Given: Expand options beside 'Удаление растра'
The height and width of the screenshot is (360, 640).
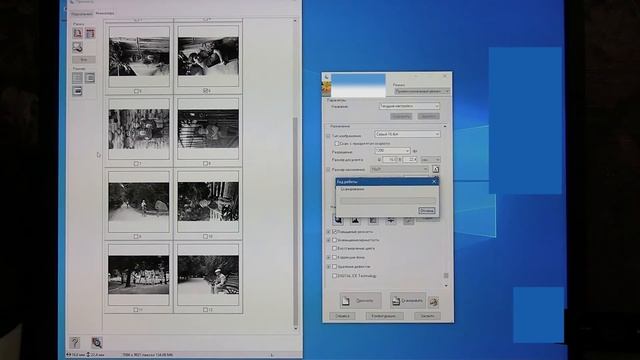Looking at the screenshot, I should pyautogui.click(x=329, y=240).
